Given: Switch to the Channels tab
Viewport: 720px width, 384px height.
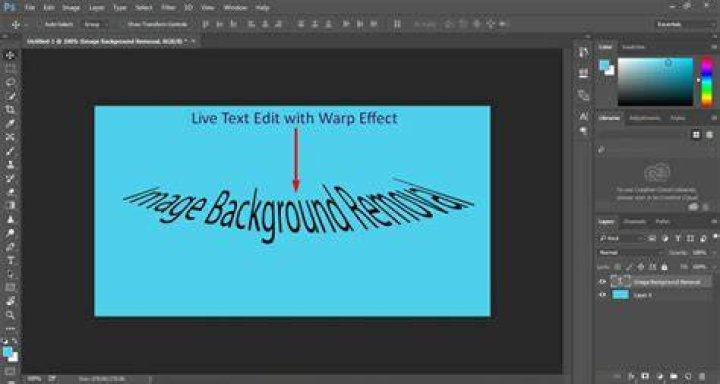Looking at the screenshot, I should 635,222.
